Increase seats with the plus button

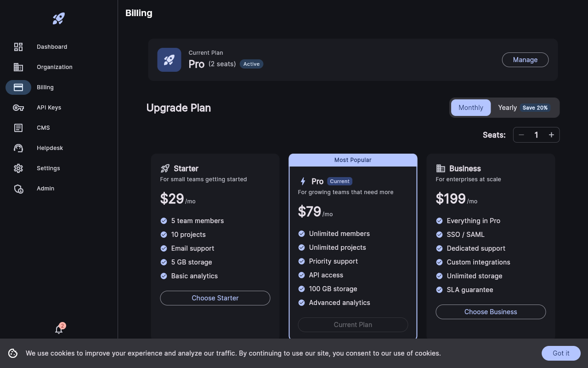pos(551,135)
